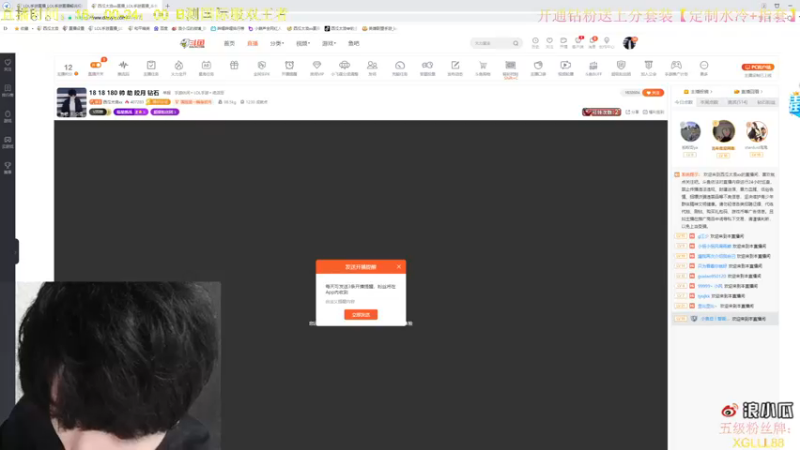Select the third ranking tab in right panel
The width and height of the screenshot is (800, 450).
pos(737,102)
